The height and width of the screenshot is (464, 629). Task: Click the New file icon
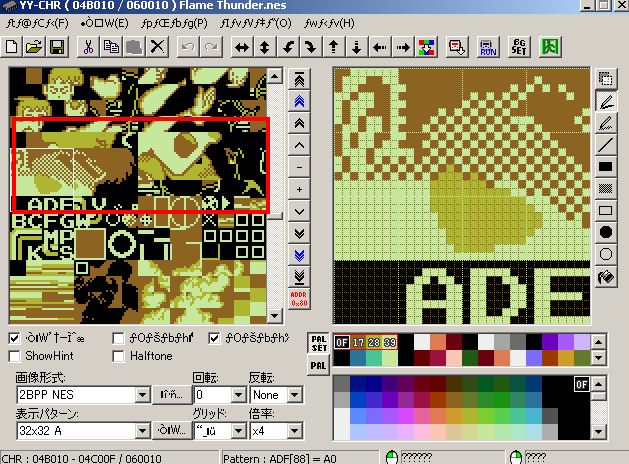tap(12, 47)
